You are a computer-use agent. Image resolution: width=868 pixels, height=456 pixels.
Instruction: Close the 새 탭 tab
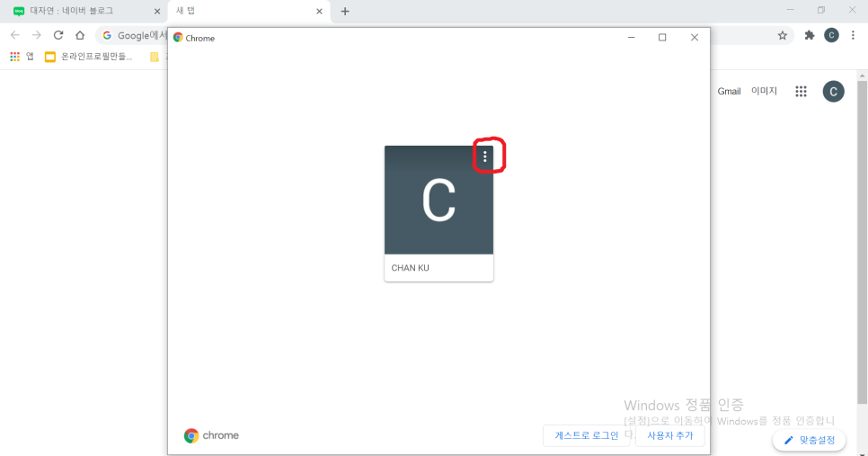[x=319, y=11]
